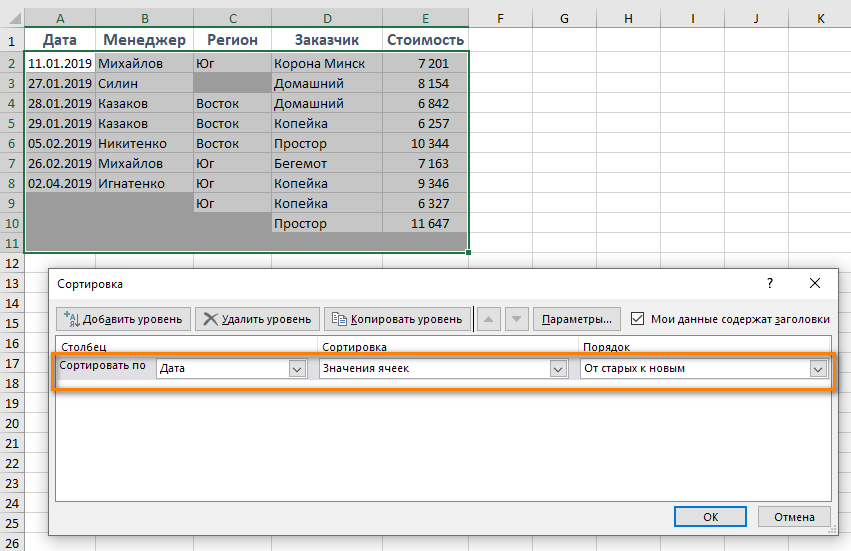The image size is (851, 551).
Task: Click the Move Up arrow button
Action: [x=489, y=319]
